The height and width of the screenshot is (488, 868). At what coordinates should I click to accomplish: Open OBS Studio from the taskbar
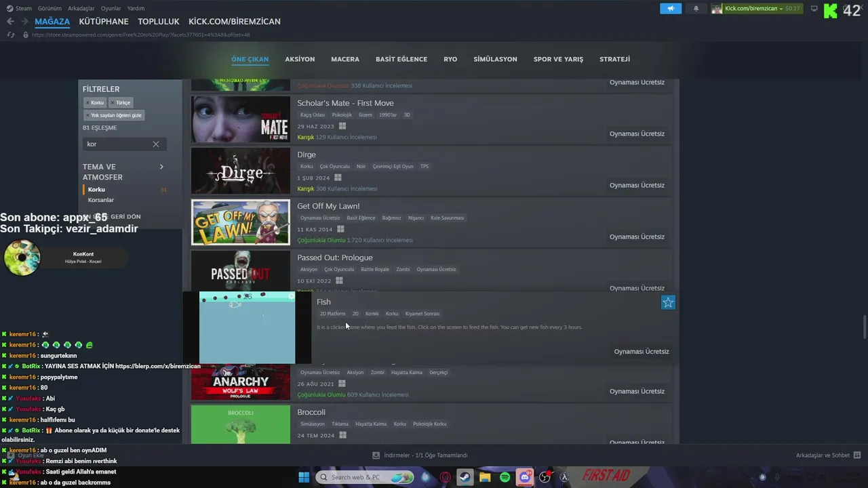(545, 477)
